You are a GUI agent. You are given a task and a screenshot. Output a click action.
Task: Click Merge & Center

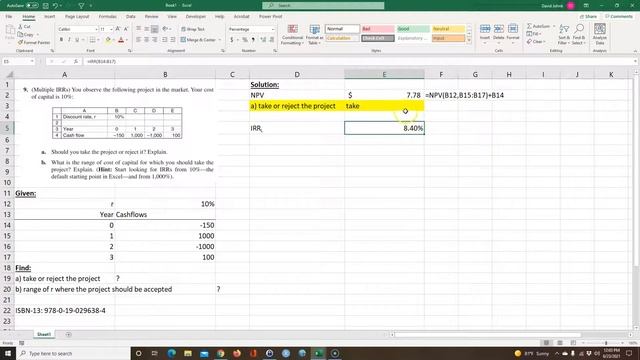click(x=198, y=40)
